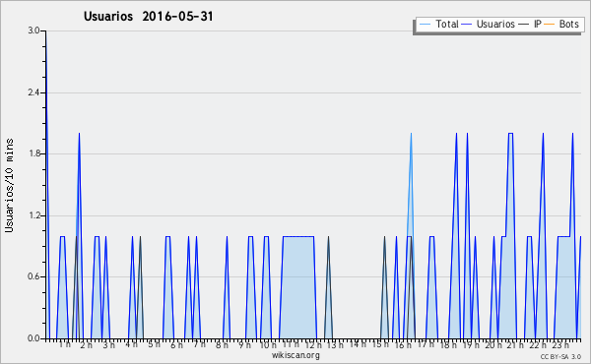
Task: Click the '12 h' x-axis label
Action: (313, 344)
